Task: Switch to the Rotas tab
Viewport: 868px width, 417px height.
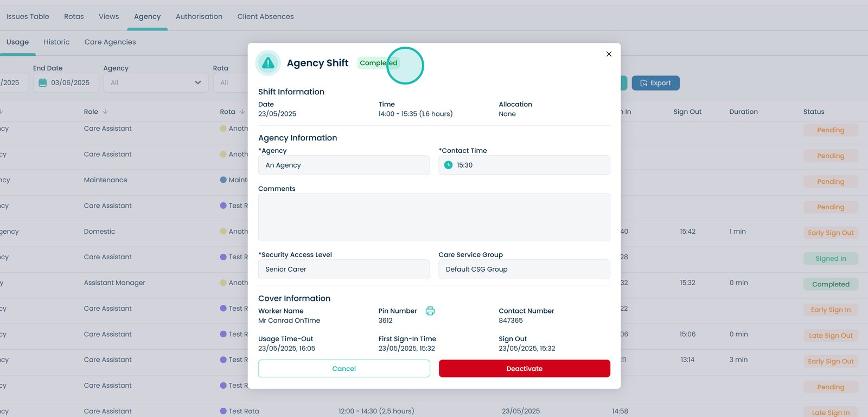Action: click(x=74, y=17)
